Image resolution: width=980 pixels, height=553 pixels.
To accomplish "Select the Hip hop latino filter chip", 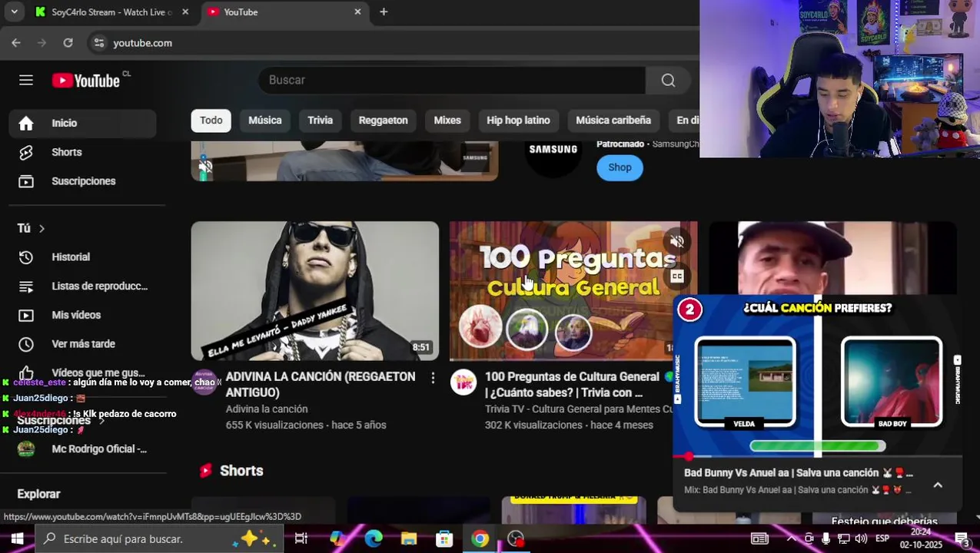I will (x=518, y=120).
